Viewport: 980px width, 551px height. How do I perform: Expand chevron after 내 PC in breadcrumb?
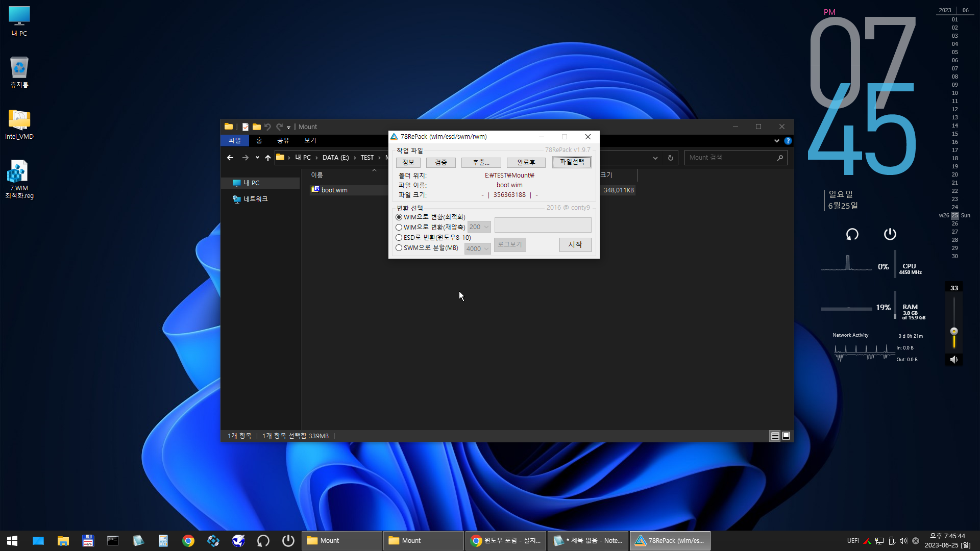pyautogui.click(x=316, y=158)
